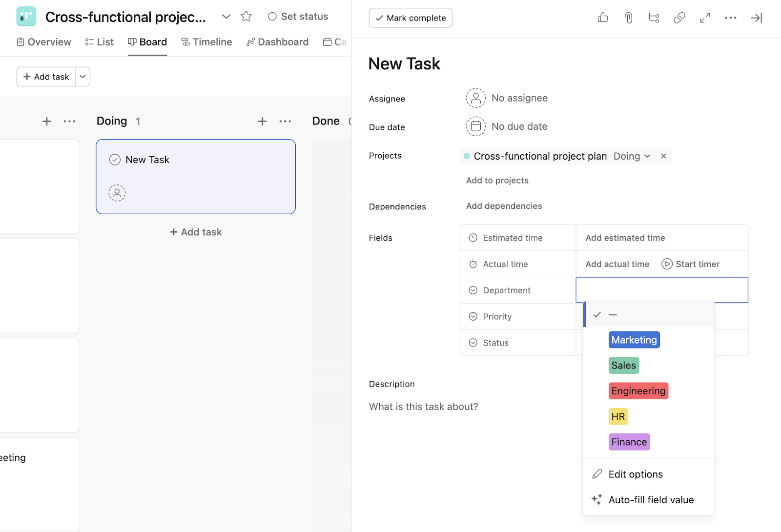Set project status circle
The image size is (781, 532).
(272, 17)
